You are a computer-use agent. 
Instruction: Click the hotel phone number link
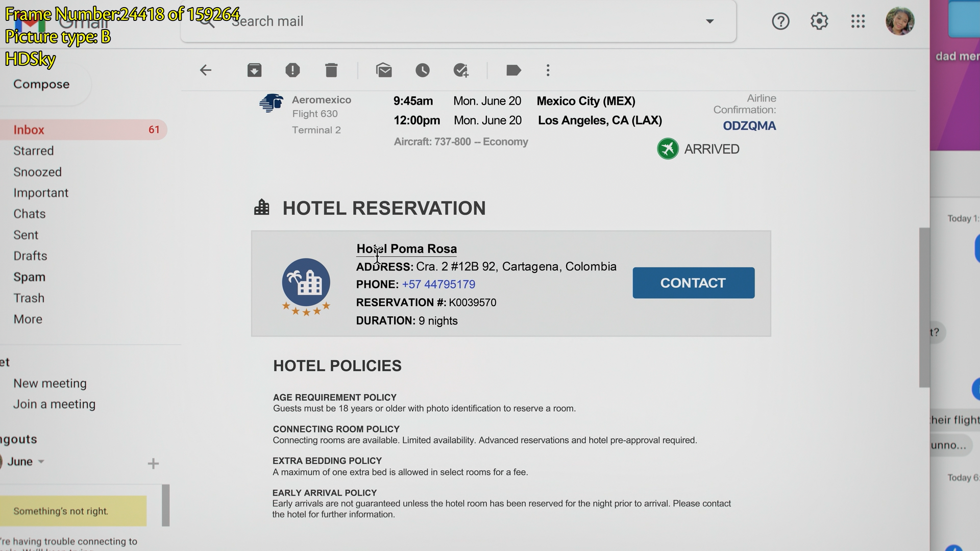tap(438, 285)
